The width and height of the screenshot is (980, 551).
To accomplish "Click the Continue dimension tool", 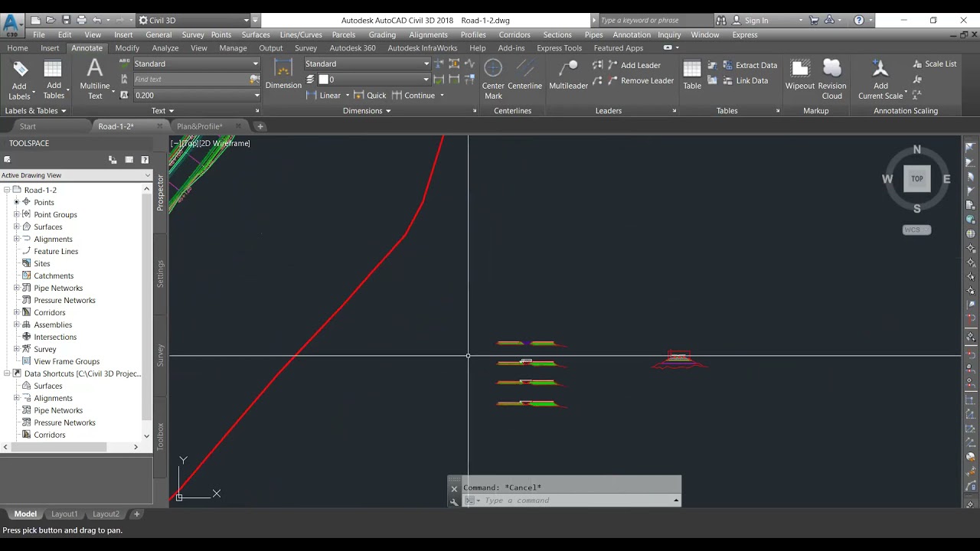I will 413,95.
